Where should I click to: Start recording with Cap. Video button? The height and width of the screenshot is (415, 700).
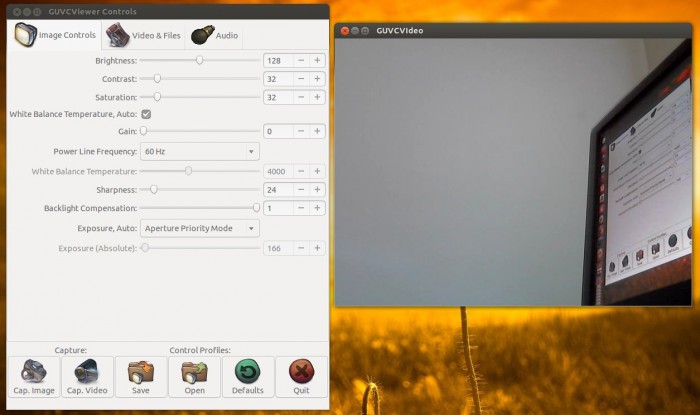(x=87, y=377)
